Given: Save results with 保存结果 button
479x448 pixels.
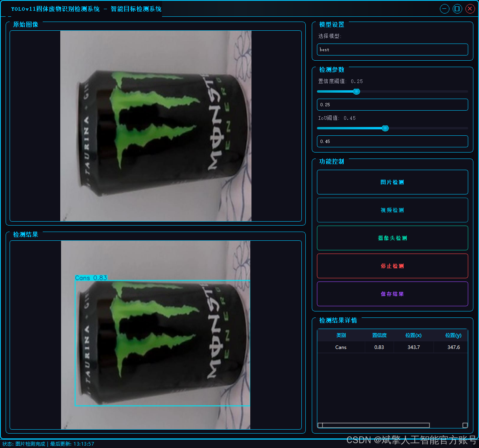Looking at the screenshot, I should click(392, 294).
